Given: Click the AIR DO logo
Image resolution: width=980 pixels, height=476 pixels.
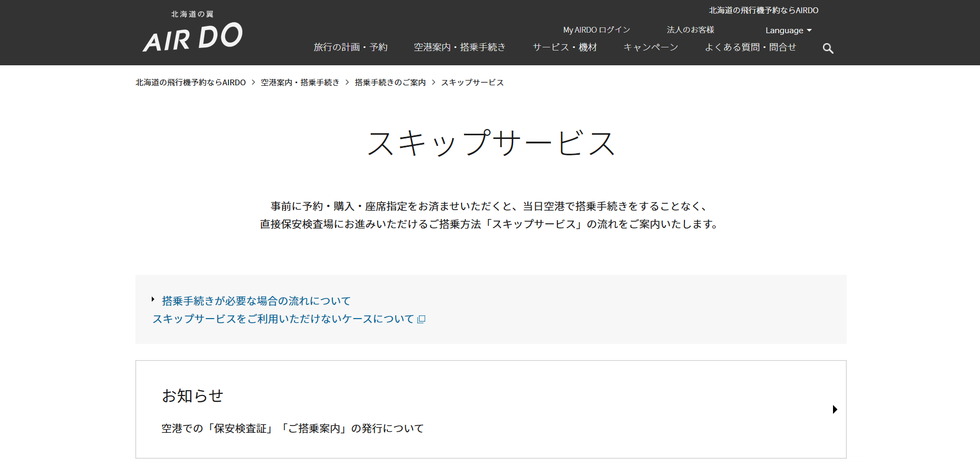Looking at the screenshot, I should pyautogui.click(x=192, y=32).
